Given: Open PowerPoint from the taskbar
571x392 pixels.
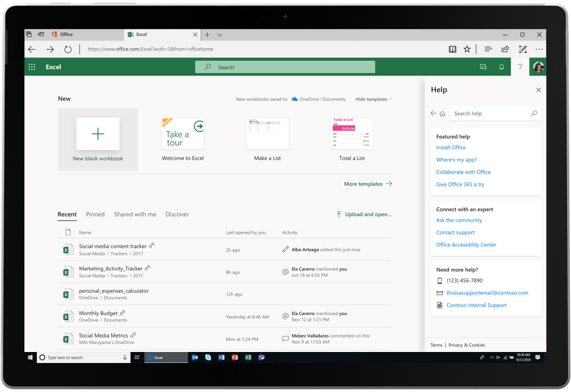Looking at the screenshot, I should click(x=235, y=358).
